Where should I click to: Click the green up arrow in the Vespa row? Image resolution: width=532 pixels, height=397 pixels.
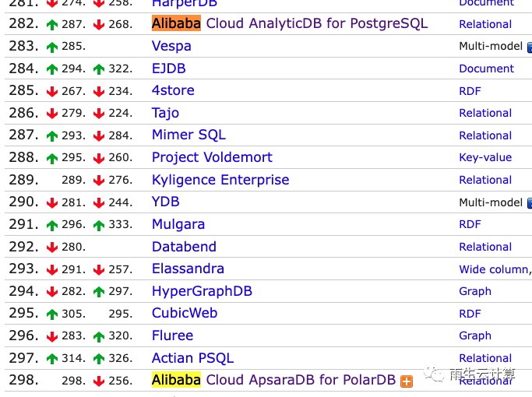52,47
